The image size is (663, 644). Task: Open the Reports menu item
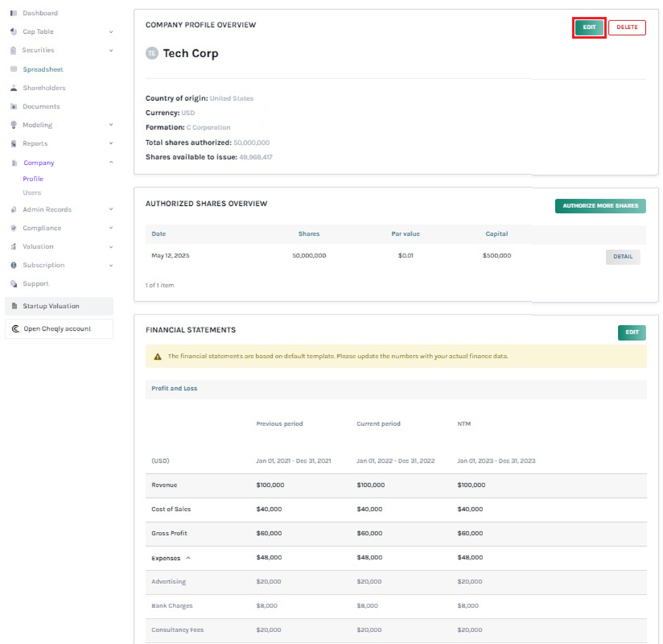coord(35,143)
